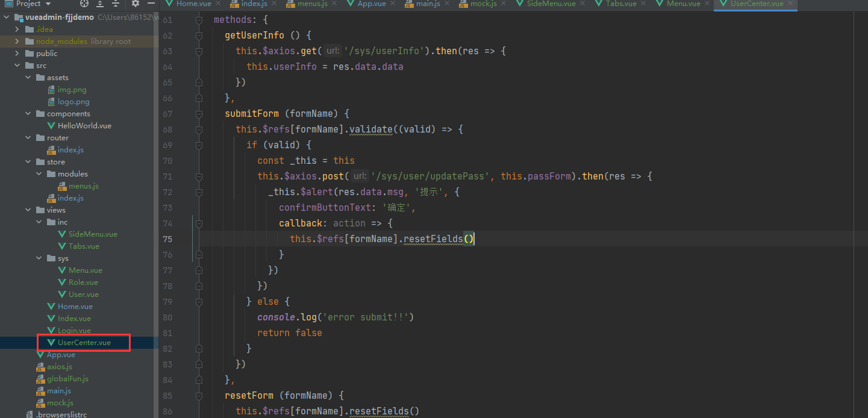Screen dimensions: 868x418
Task: Collapse the vueadmin-fjjdemo project root
Action: [7, 17]
